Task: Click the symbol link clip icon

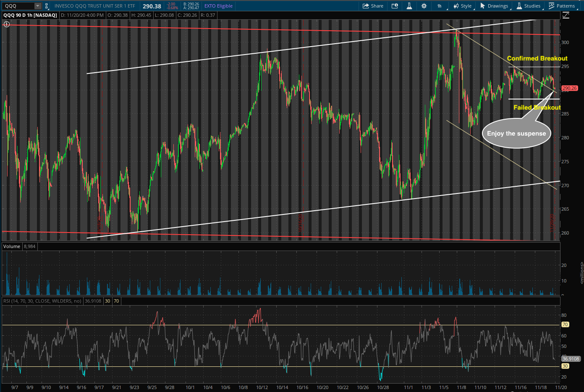Action: (x=47, y=6)
